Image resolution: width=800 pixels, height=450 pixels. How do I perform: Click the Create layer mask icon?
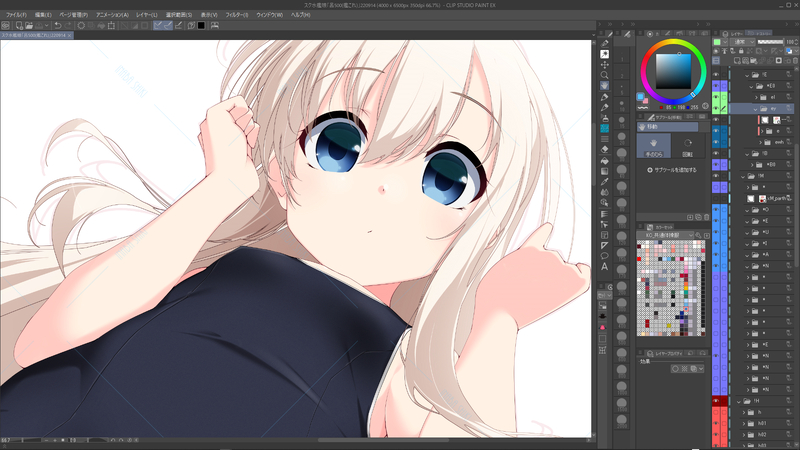779,60
